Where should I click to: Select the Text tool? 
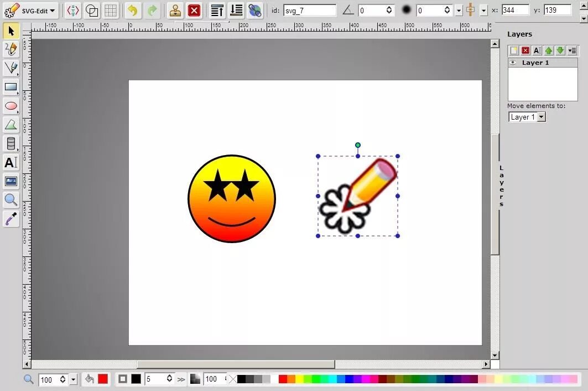click(11, 162)
